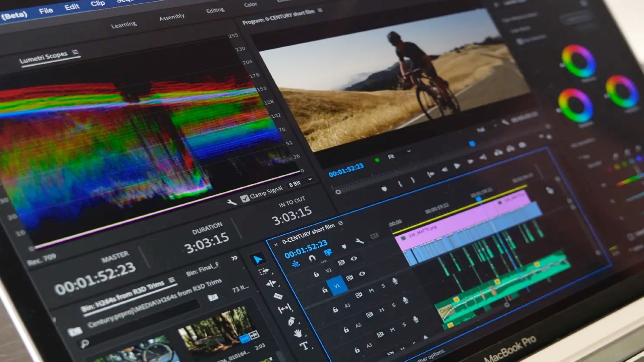Export frame with camera icon
Screen dimensions: 644x362
tap(523, 145)
